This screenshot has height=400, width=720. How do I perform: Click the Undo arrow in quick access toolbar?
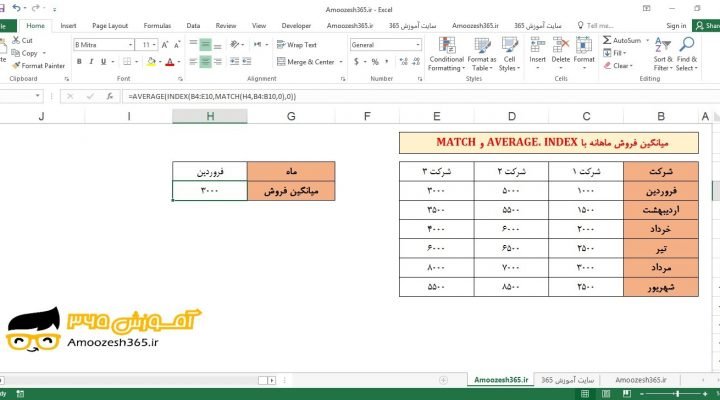17,8
